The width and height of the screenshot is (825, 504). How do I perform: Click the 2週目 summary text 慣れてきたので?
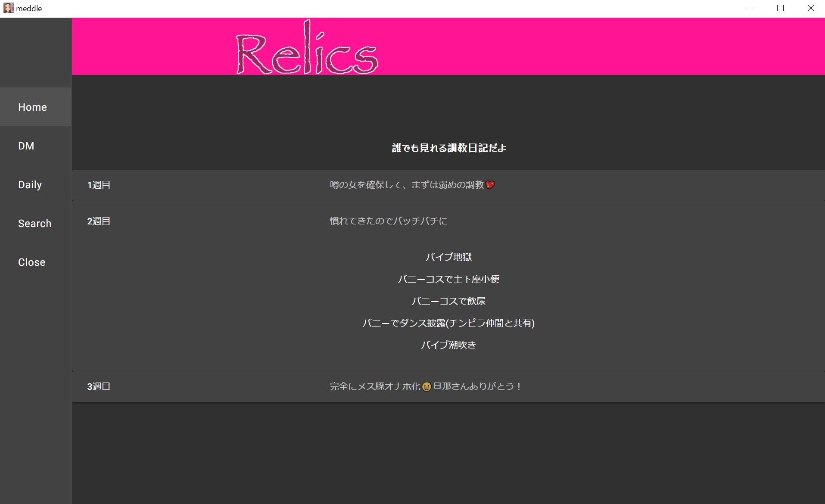(x=388, y=221)
